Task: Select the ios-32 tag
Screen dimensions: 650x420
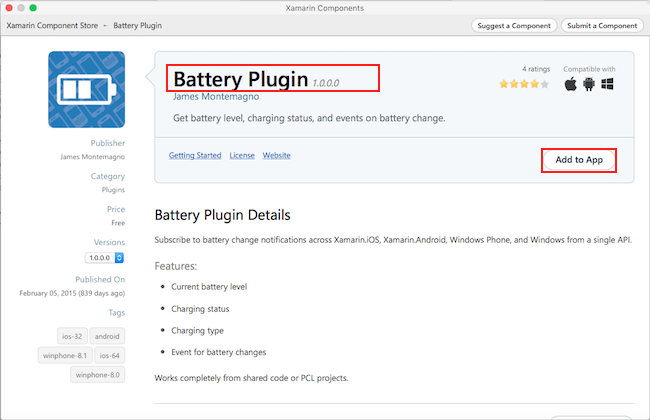Action: (73, 337)
